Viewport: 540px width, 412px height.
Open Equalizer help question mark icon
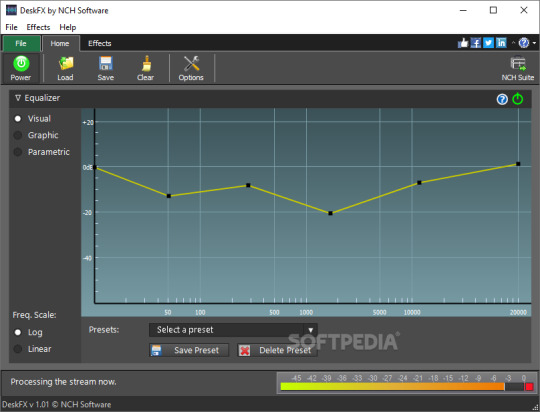[502, 99]
